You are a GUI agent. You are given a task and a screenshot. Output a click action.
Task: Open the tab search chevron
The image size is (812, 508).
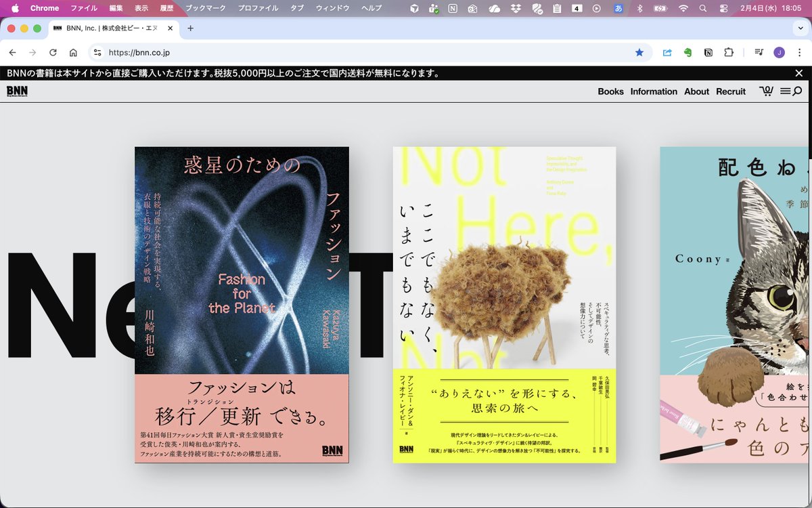(x=800, y=28)
